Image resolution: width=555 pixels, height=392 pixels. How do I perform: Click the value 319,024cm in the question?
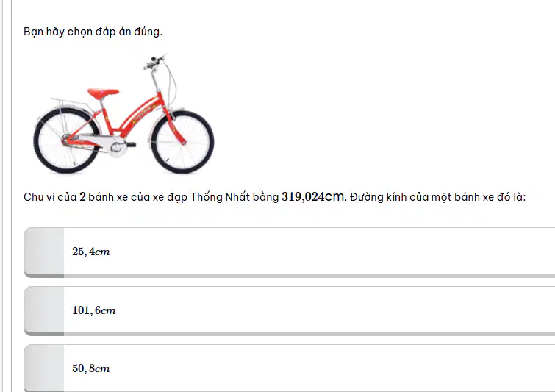click(312, 196)
